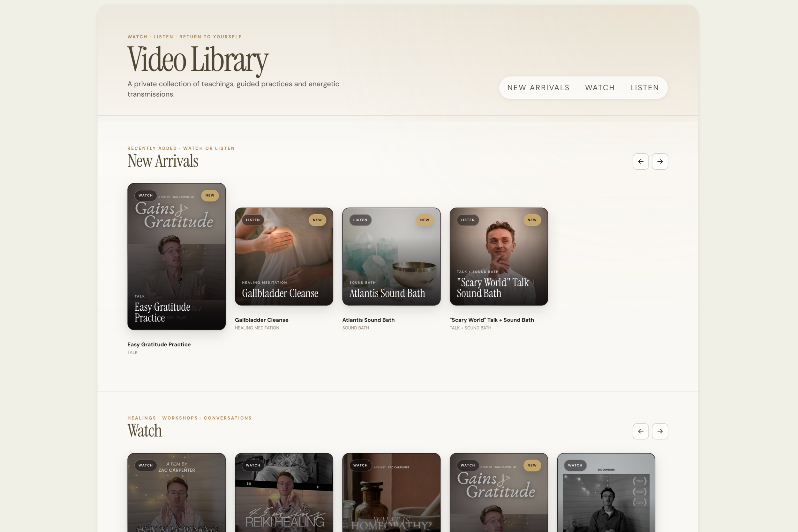The width and height of the screenshot is (798, 532).
Task: Click the Gallbladder Cleanse title below card
Action: tap(261, 320)
